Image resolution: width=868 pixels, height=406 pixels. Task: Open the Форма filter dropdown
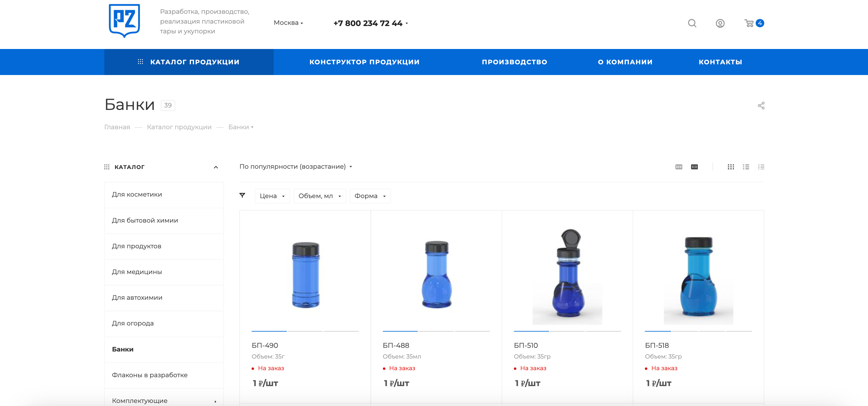click(x=370, y=196)
